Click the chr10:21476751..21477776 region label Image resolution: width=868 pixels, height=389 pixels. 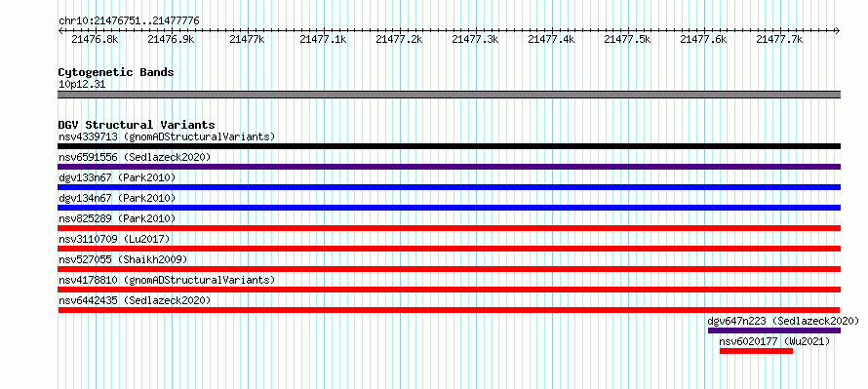129,21
